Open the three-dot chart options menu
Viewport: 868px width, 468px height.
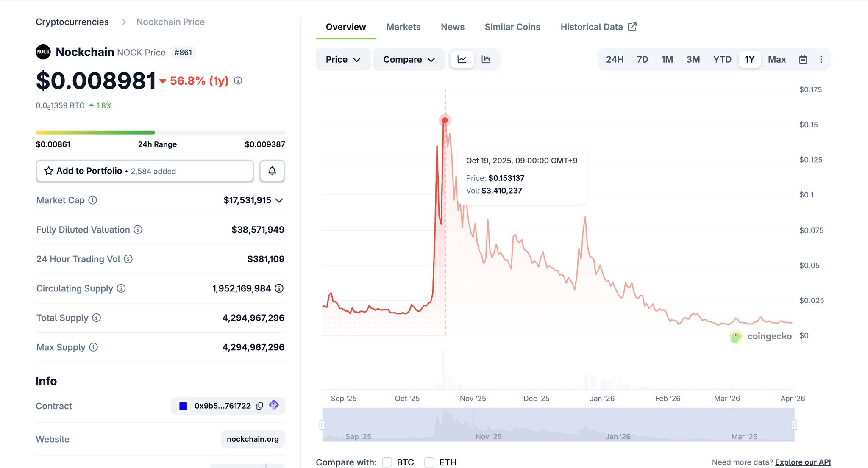tap(821, 59)
